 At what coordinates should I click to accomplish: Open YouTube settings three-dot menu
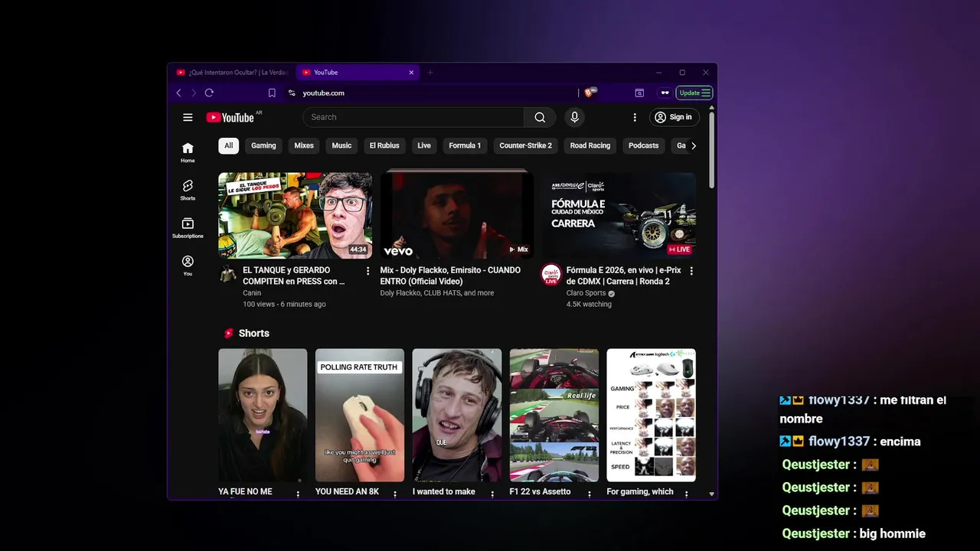(634, 117)
